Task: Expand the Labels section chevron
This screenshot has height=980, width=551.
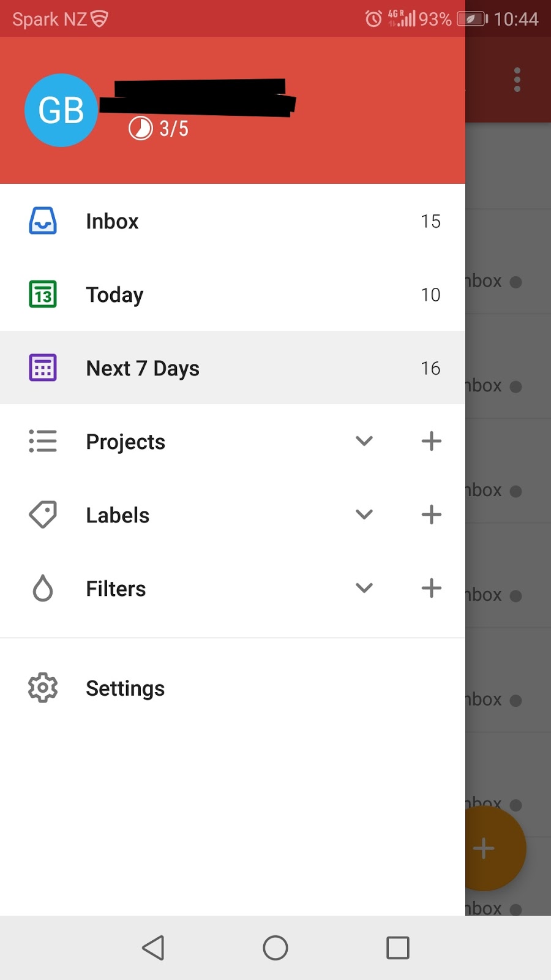Action: (364, 514)
